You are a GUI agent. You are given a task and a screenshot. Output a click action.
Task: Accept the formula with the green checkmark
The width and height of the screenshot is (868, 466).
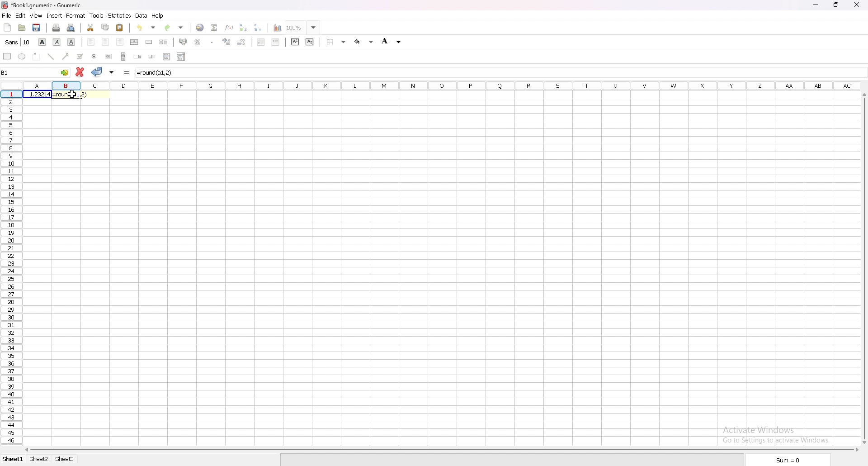(97, 72)
